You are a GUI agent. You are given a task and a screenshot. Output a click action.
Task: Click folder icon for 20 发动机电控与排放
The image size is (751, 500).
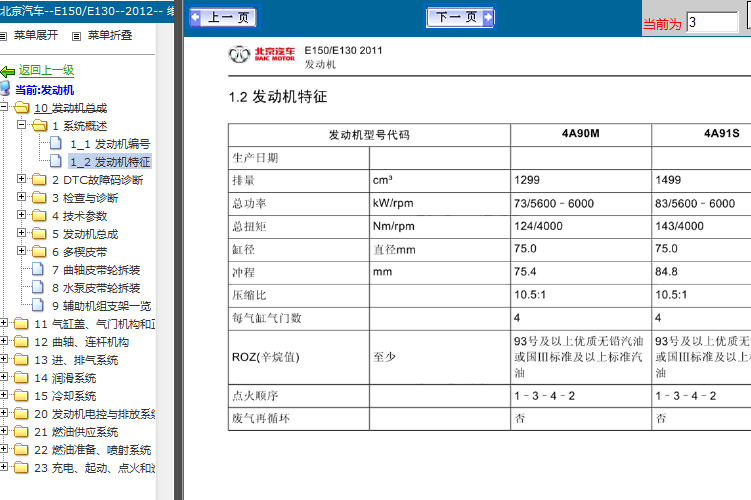[x=22, y=414]
